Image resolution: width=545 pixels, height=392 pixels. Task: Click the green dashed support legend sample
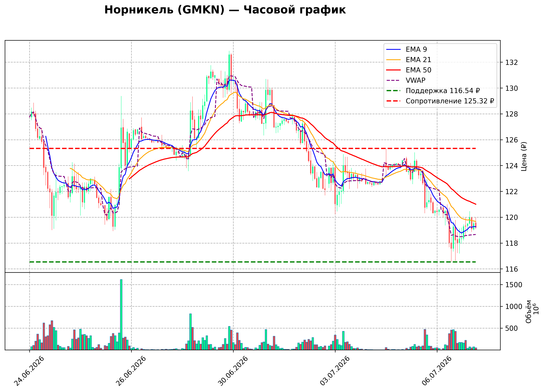[x=393, y=91]
